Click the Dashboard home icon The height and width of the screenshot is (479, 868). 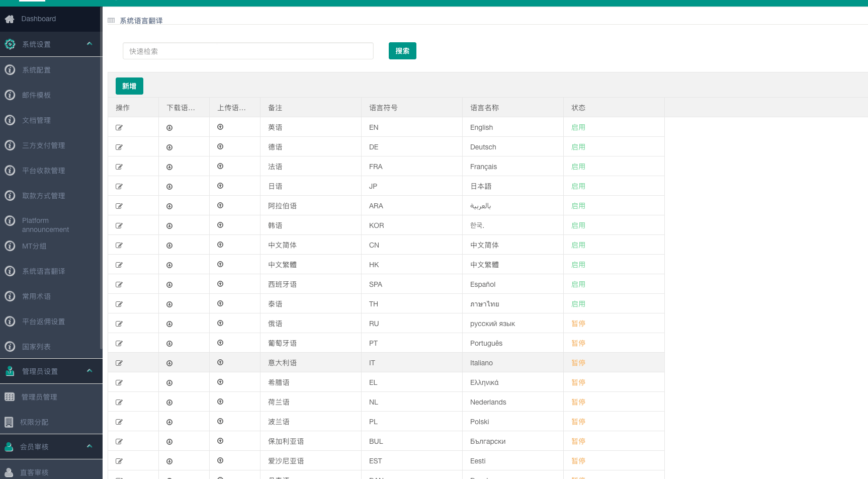(10, 19)
